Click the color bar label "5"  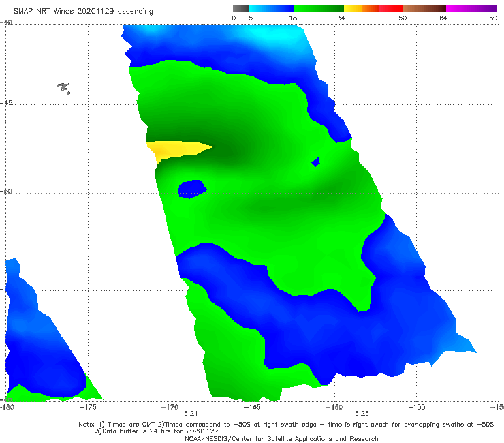(251, 18)
